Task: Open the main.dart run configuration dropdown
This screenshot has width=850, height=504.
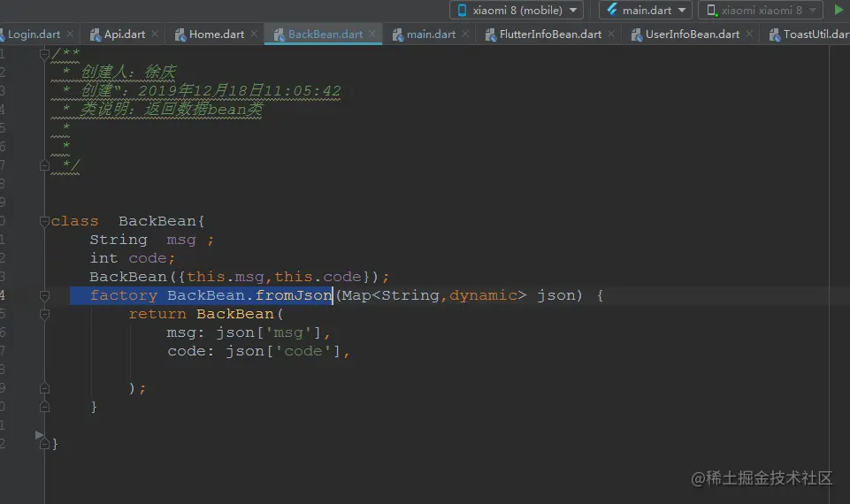Action: tap(645, 10)
